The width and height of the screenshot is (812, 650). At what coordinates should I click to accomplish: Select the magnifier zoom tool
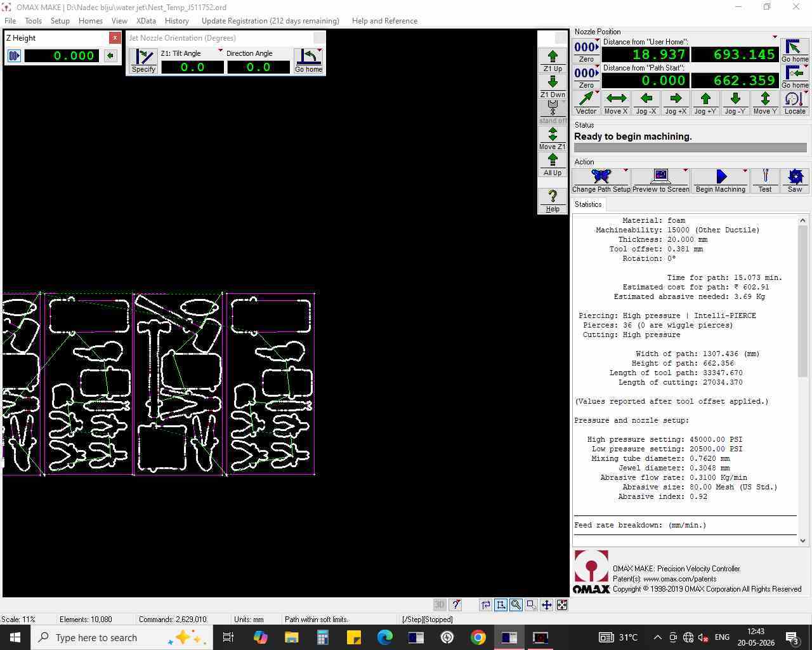(516, 605)
